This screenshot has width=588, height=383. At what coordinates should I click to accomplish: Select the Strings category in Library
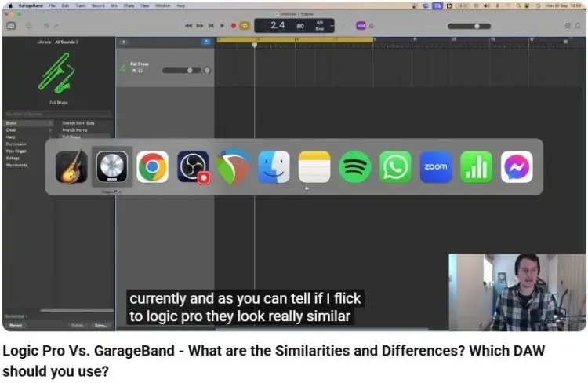click(x=13, y=158)
